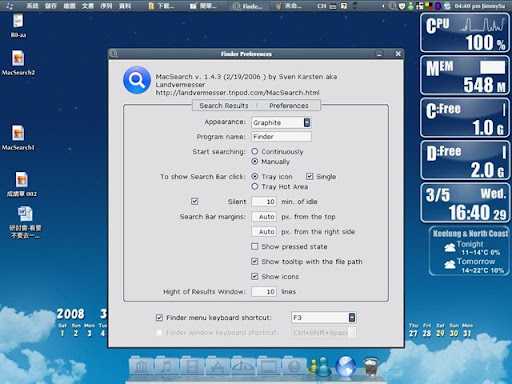This screenshot has height=384, width=512.
Task: Open the F3 keyboard shortcut dropdown
Action: pyautogui.click(x=324, y=317)
